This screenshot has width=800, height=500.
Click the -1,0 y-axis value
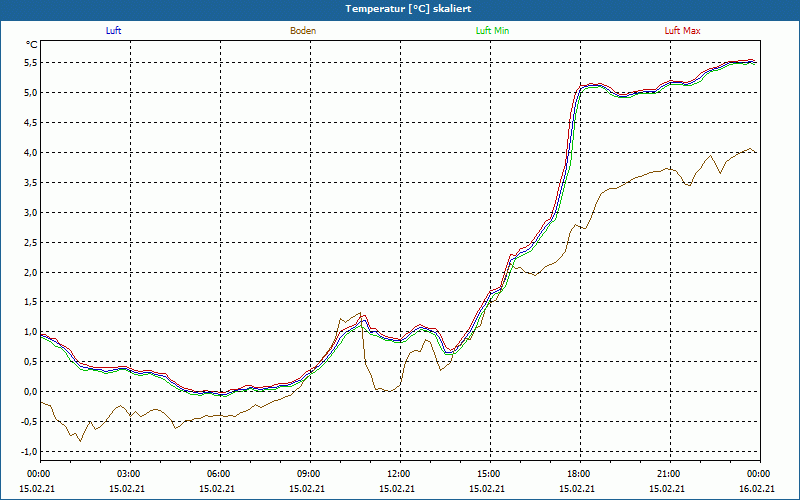coord(29,452)
